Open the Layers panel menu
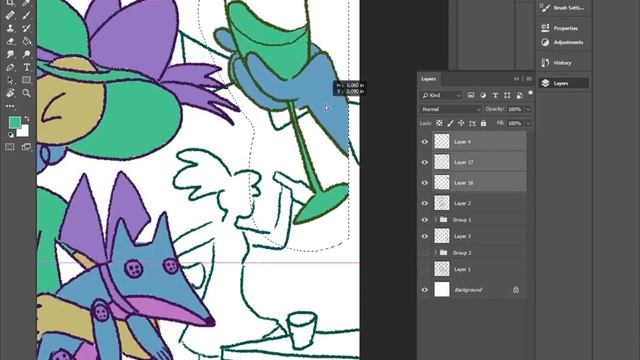 tap(529, 79)
